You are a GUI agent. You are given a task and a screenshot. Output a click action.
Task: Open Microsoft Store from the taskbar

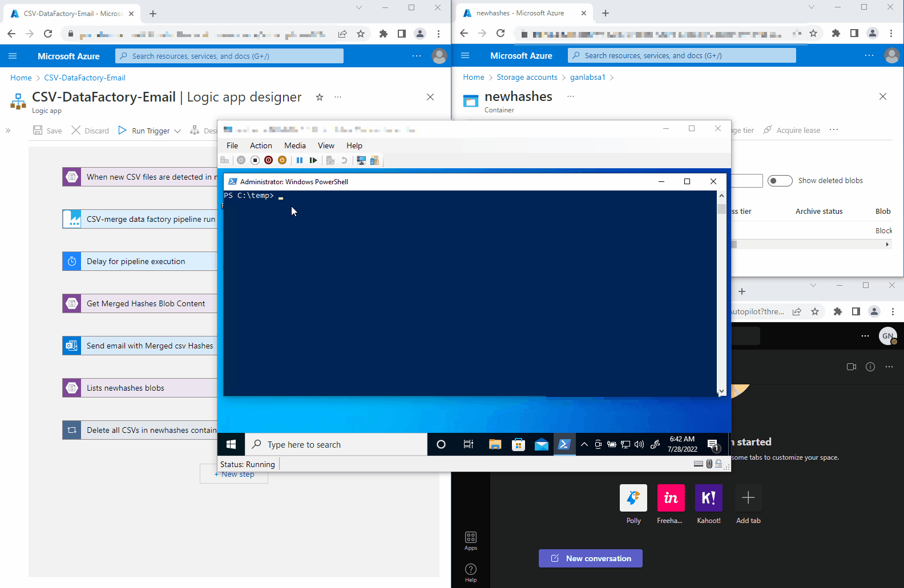(x=518, y=444)
